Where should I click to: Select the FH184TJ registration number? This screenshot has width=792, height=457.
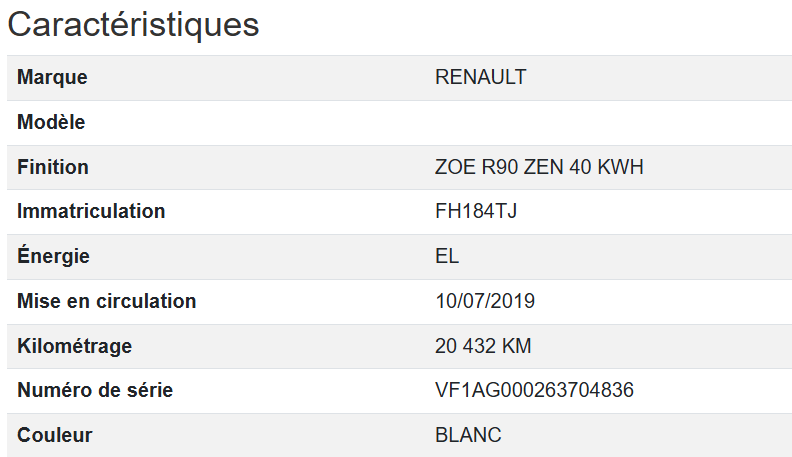tap(476, 212)
